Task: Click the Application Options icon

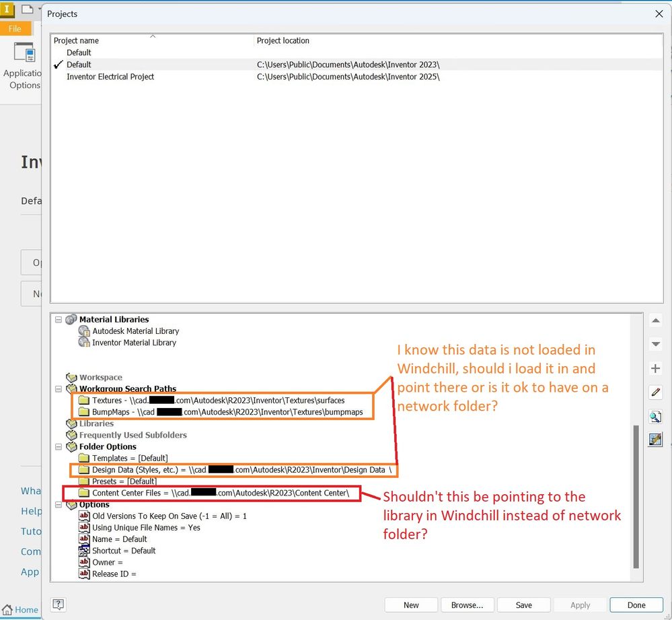Action: [24, 53]
